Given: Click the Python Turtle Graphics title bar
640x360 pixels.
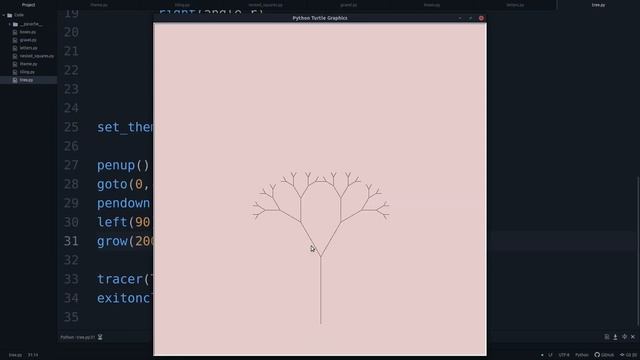Looking at the screenshot, I should pyautogui.click(x=320, y=18).
